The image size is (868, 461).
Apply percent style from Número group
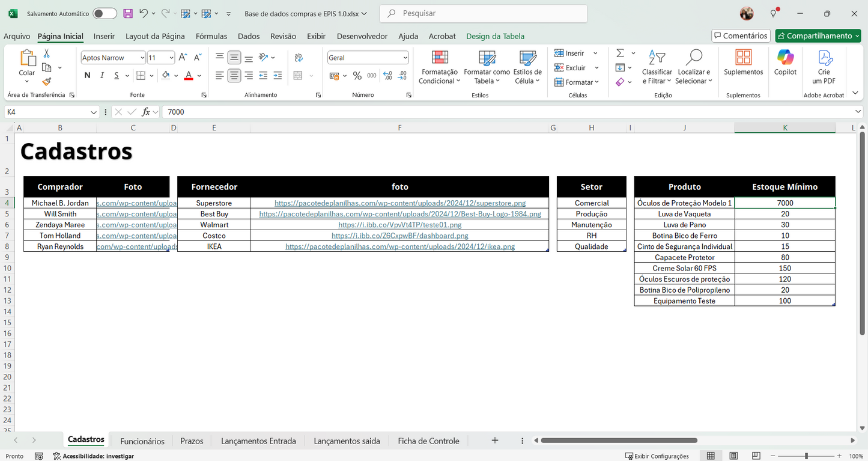click(357, 76)
